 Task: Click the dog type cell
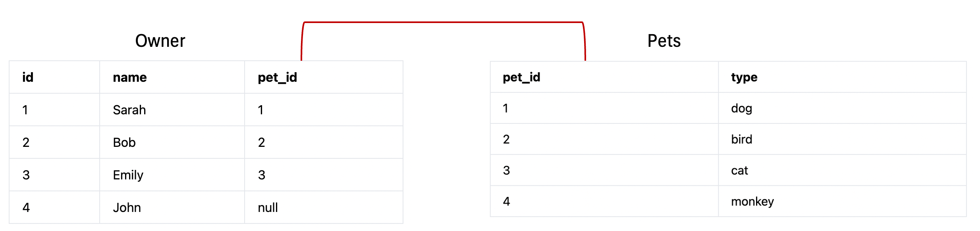842,108
